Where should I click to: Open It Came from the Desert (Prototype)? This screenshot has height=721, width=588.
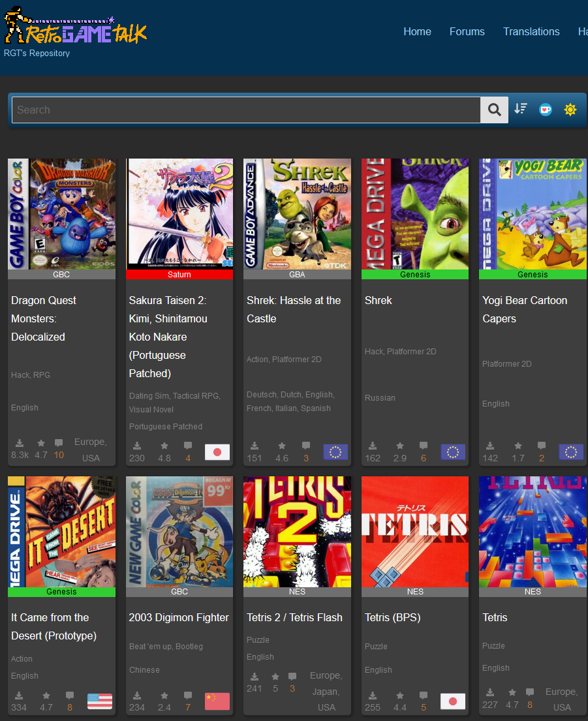tap(54, 627)
